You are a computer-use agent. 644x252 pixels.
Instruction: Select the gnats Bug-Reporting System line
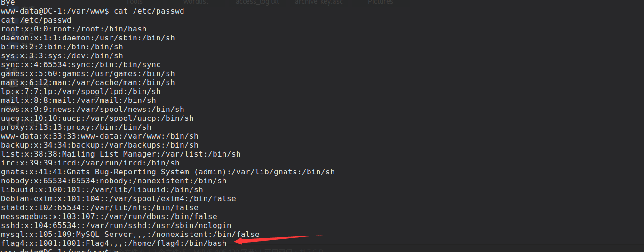click(x=168, y=172)
